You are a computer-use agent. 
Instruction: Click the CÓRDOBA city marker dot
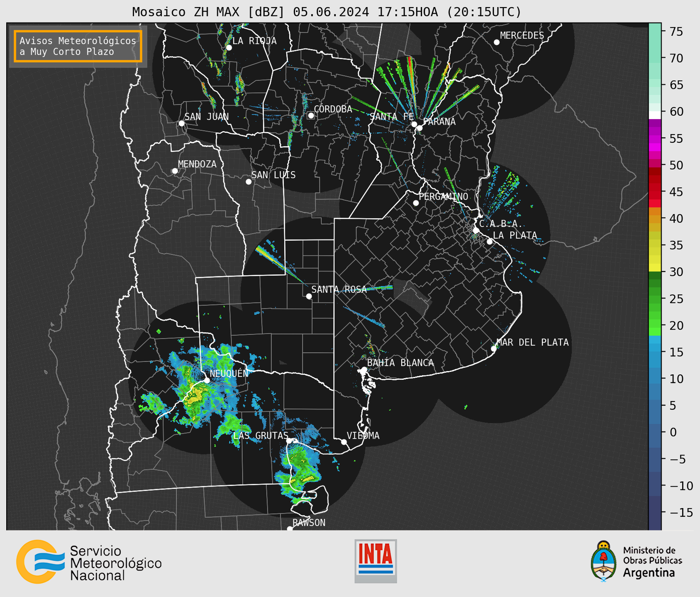(x=311, y=115)
